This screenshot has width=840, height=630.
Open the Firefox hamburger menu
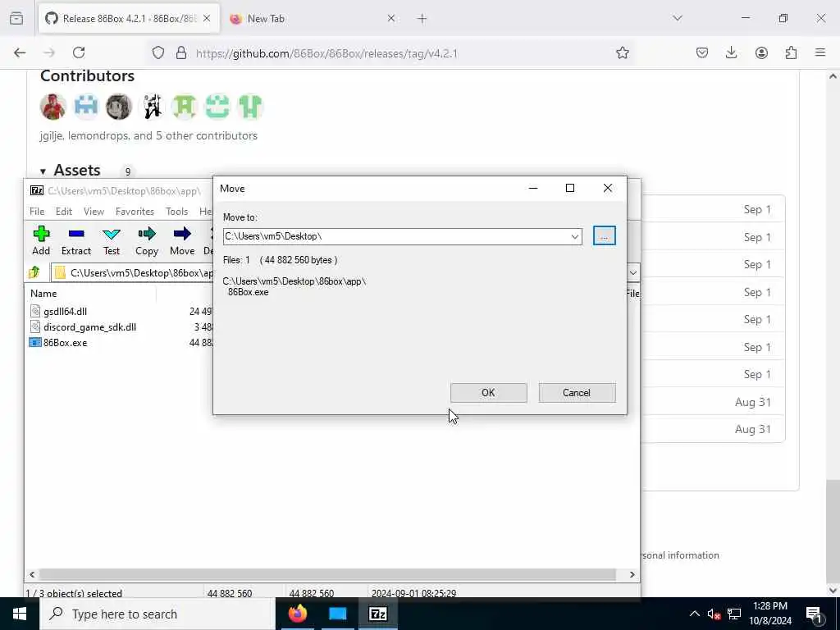point(820,52)
